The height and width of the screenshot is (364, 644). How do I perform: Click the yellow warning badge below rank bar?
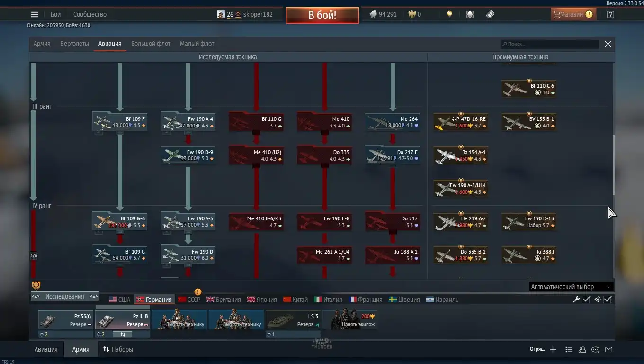tap(36, 285)
